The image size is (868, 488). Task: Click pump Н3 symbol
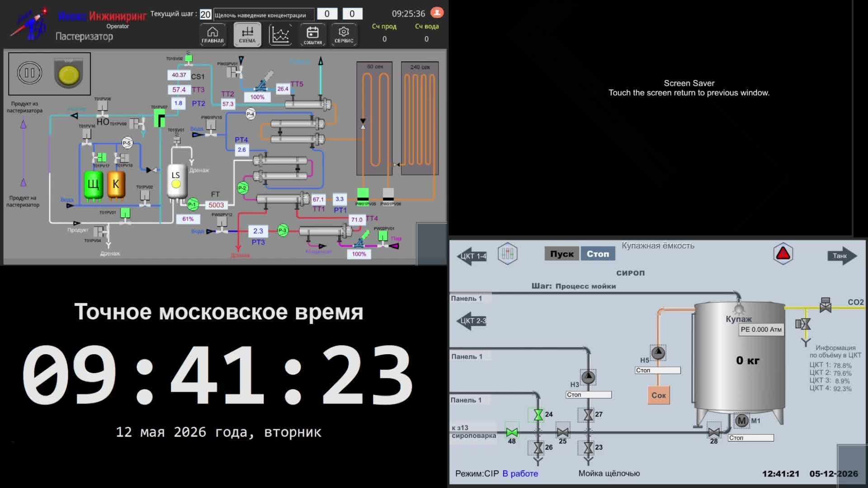588,377
